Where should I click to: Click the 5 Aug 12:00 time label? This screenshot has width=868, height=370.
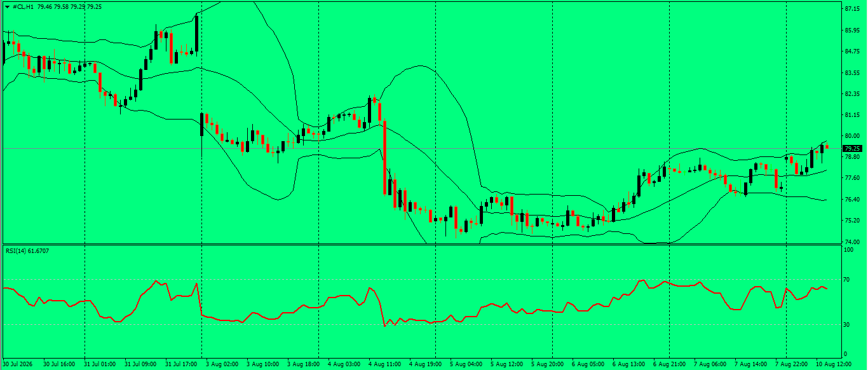pos(508,364)
